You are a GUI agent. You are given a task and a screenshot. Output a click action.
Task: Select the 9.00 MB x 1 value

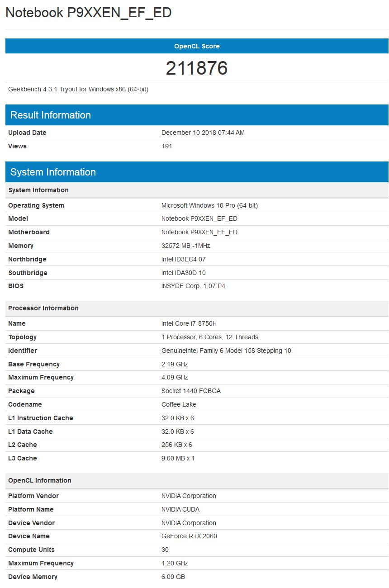[x=178, y=458]
